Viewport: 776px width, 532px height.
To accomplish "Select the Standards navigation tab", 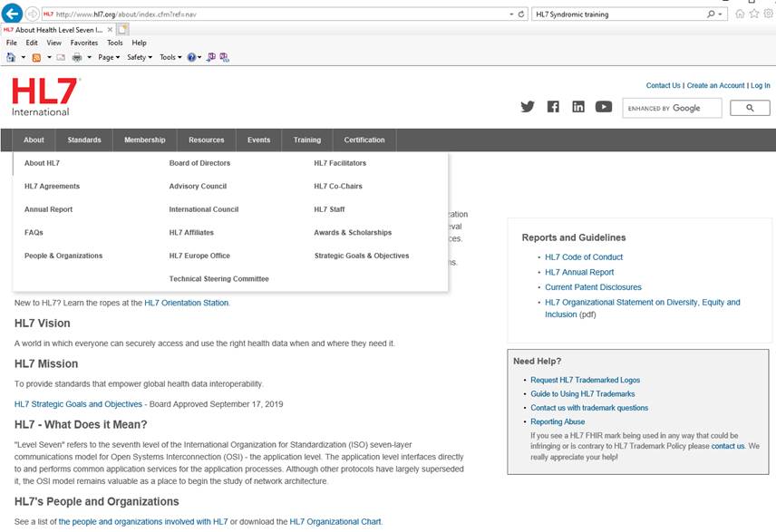I will 84,140.
